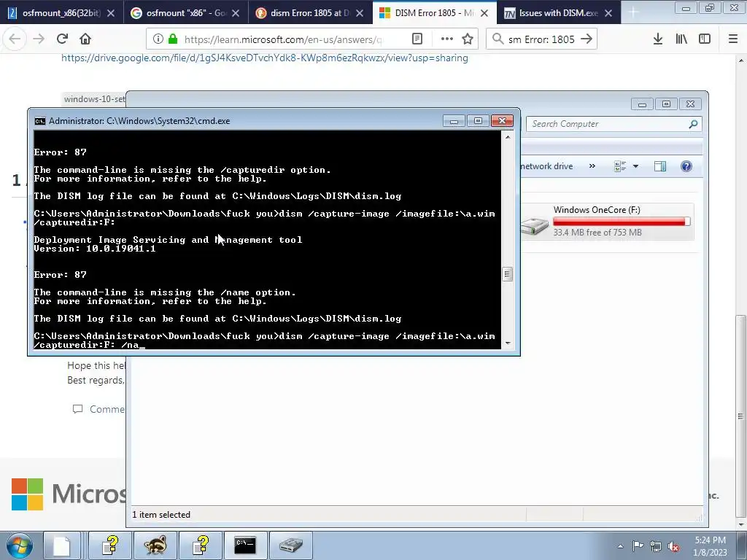Toggle the Explorer preview pane
Viewport: 747px width, 560px height.
[660, 166]
